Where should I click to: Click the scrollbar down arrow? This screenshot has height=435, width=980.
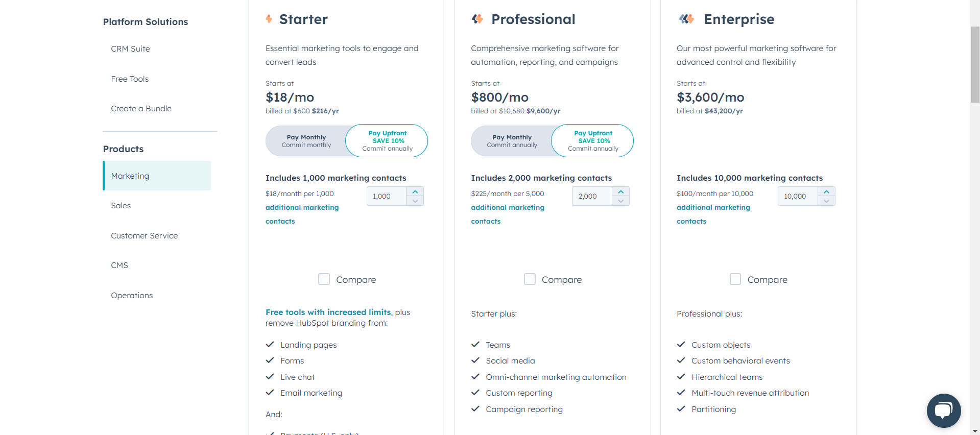(x=974, y=430)
